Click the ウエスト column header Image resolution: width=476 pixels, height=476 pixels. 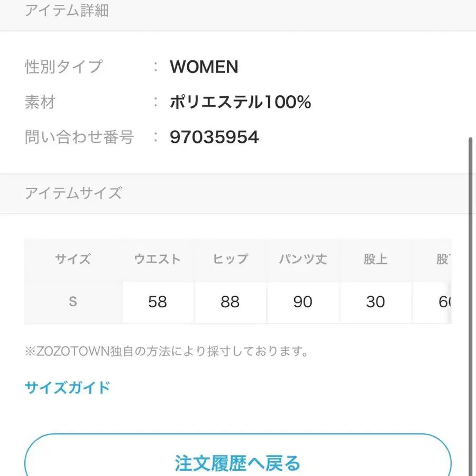[x=158, y=259]
